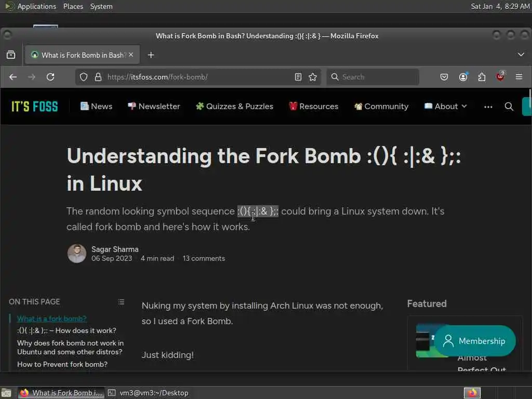Open the Pocket save icon

click(x=444, y=77)
